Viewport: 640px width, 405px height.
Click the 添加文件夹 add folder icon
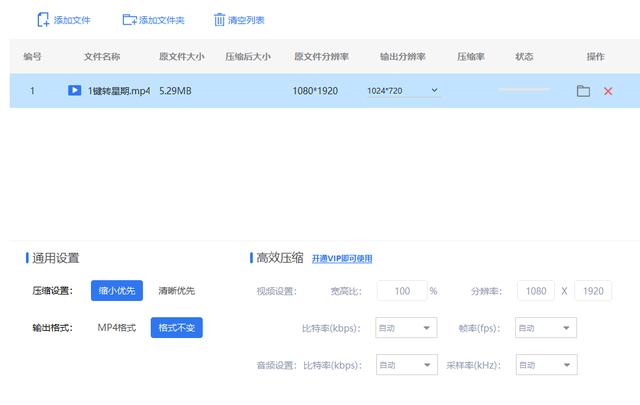[129, 20]
